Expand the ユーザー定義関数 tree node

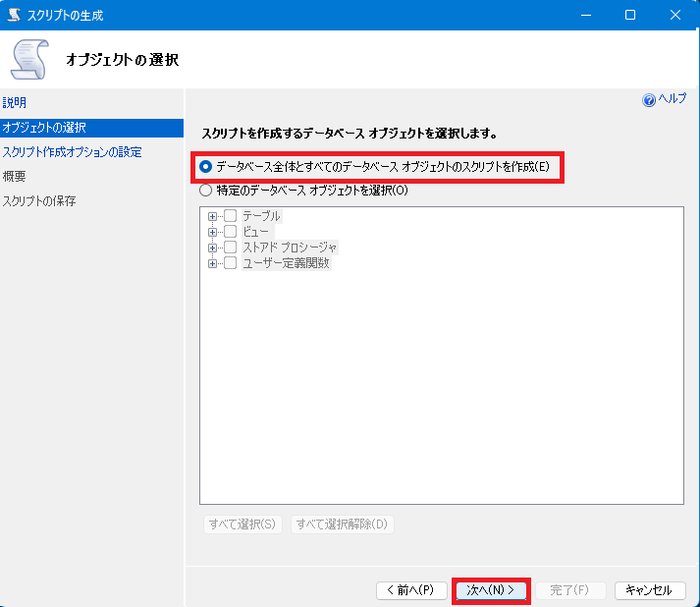(212, 264)
